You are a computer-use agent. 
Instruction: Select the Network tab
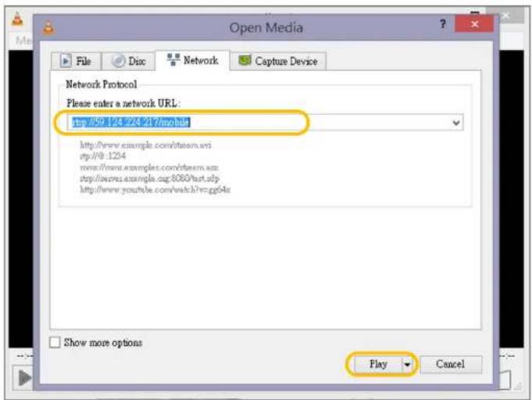192,60
